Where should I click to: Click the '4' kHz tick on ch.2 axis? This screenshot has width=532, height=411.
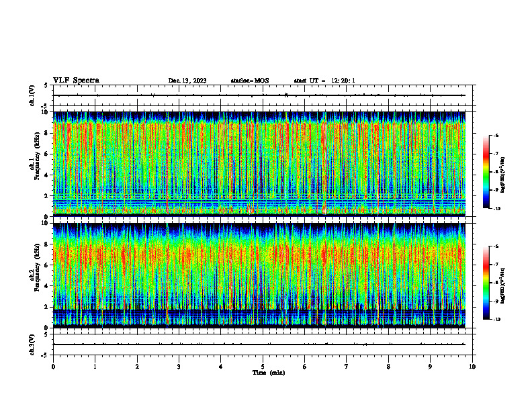(x=46, y=286)
